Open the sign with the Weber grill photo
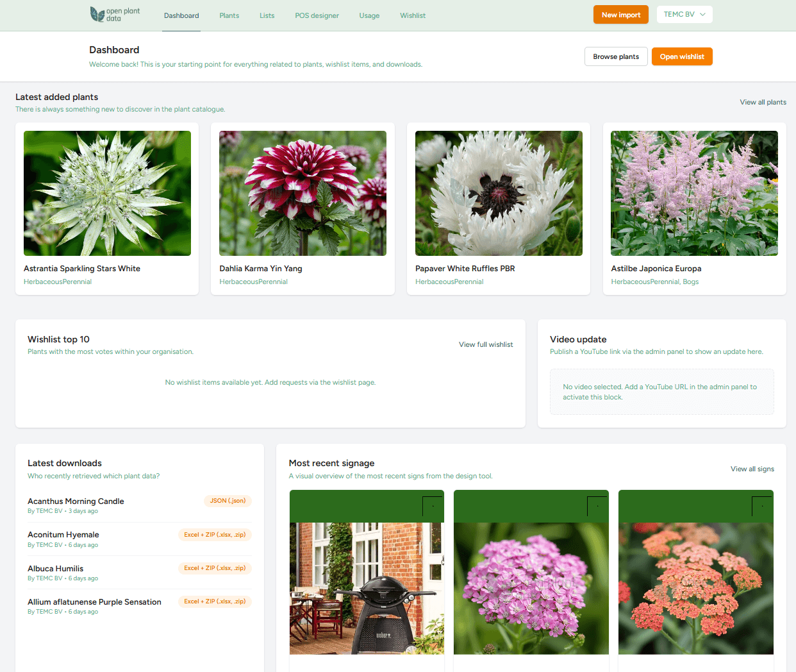The image size is (796, 672). [367, 580]
